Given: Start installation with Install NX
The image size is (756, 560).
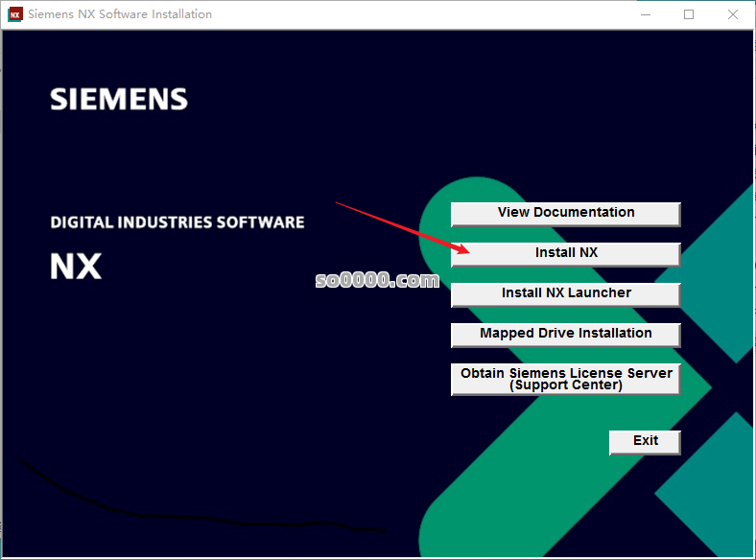Looking at the screenshot, I should 565,253.
